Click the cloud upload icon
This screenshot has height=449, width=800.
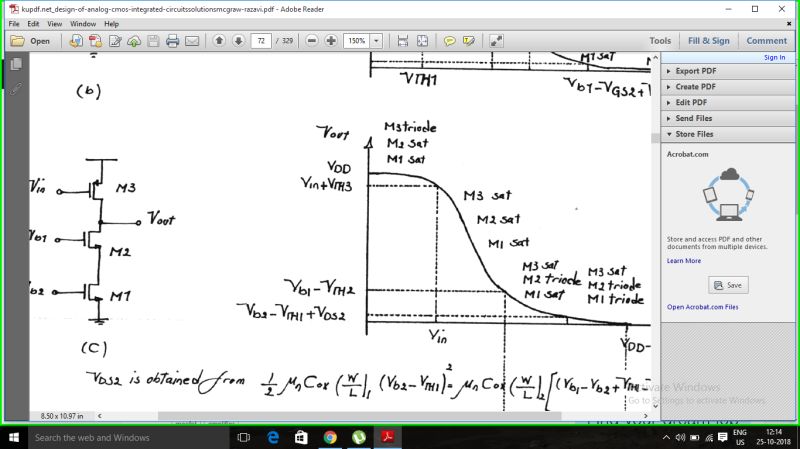134,41
